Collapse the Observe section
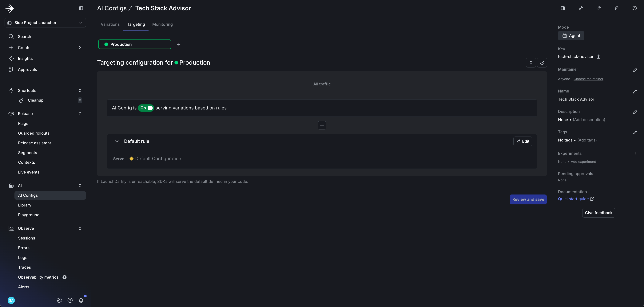This screenshot has height=307, width=644. 80,228
